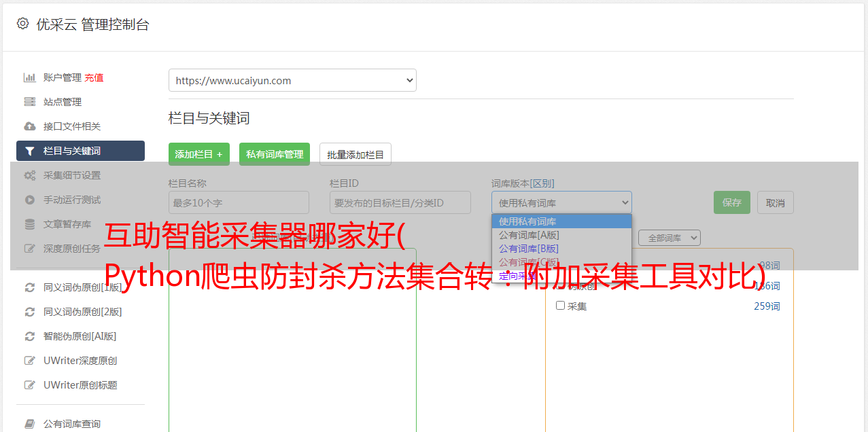Viewport: 868px width, 432px height.
Task: Click the book icon for 公有词库查询
Action: 30,424
